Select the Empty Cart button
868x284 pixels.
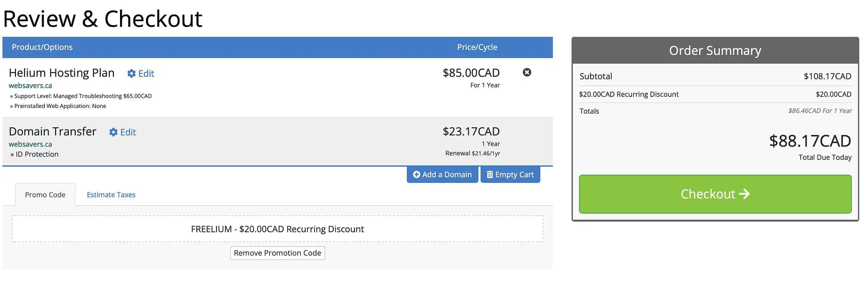tap(510, 174)
